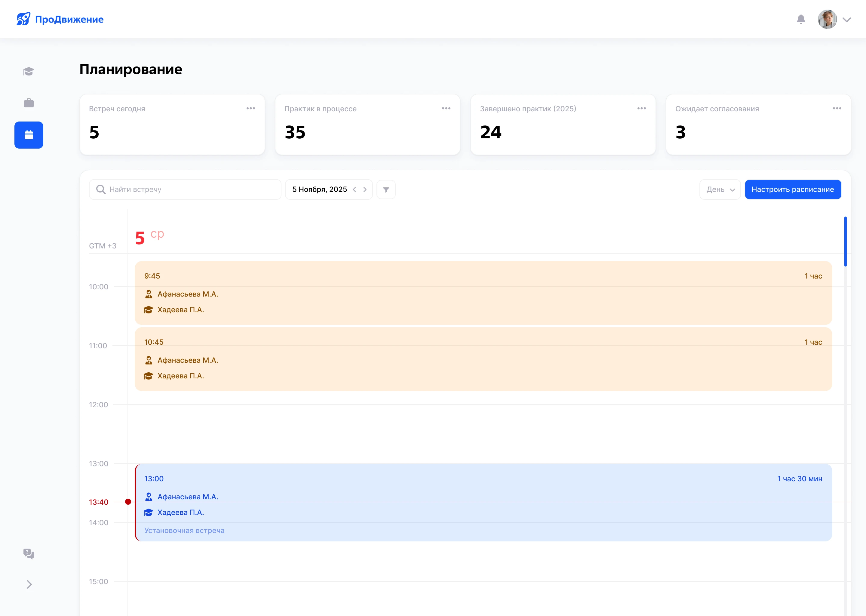Click mentor icon in 13:00 meeting
Image resolution: width=866 pixels, height=616 pixels.
[149, 497]
